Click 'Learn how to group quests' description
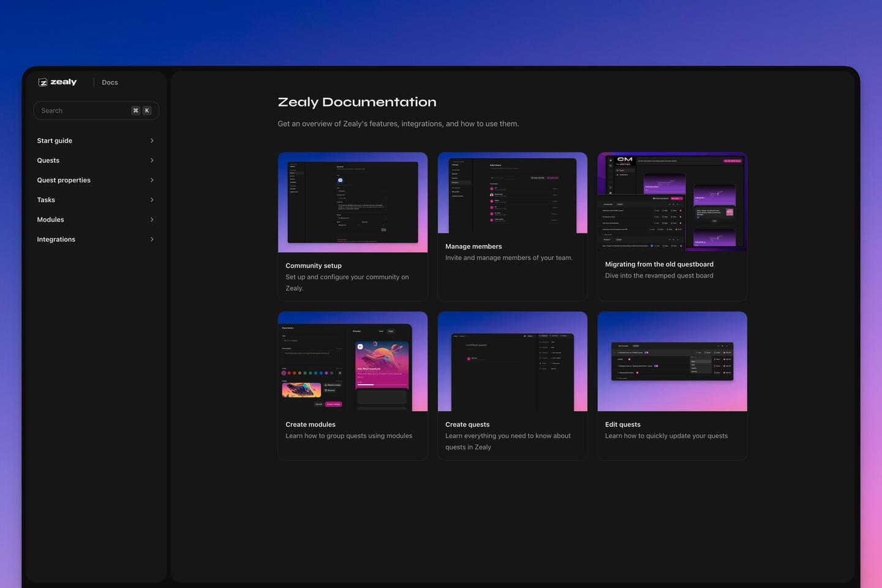 349,436
